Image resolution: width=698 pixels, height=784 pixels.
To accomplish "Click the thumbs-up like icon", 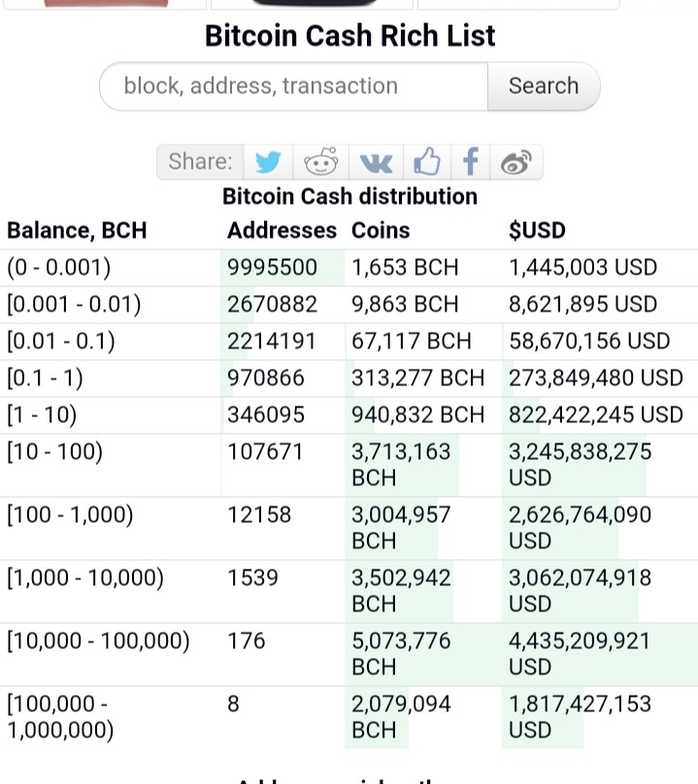I will point(427,162).
